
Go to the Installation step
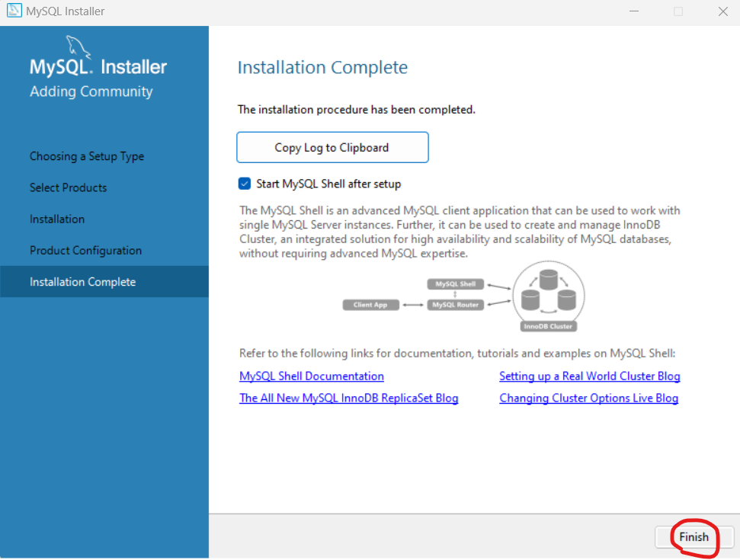[57, 219]
